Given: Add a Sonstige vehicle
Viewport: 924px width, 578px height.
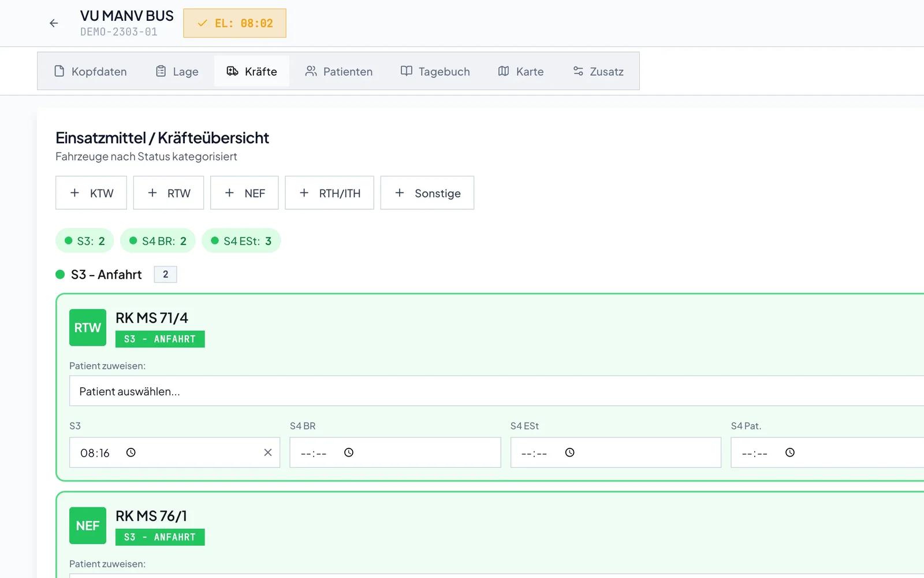Looking at the screenshot, I should 427,193.
